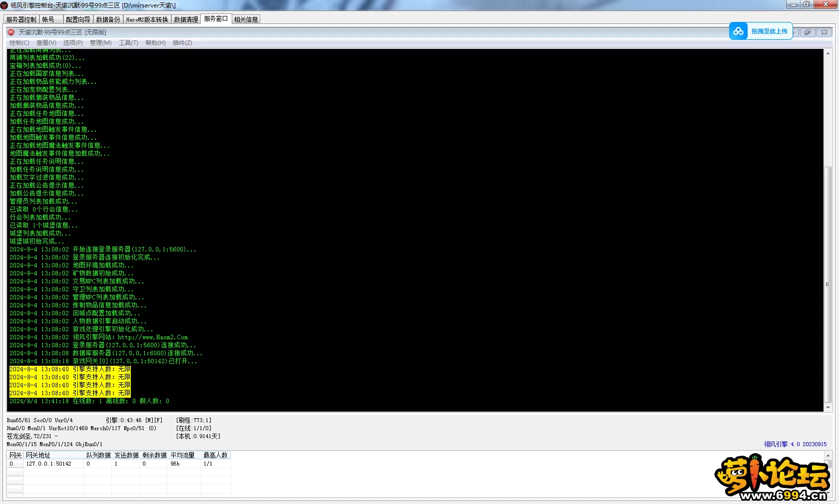The height and width of the screenshot is (504, 839).
Task: Open the 管理(M) menu
Action: coord(100,43)
